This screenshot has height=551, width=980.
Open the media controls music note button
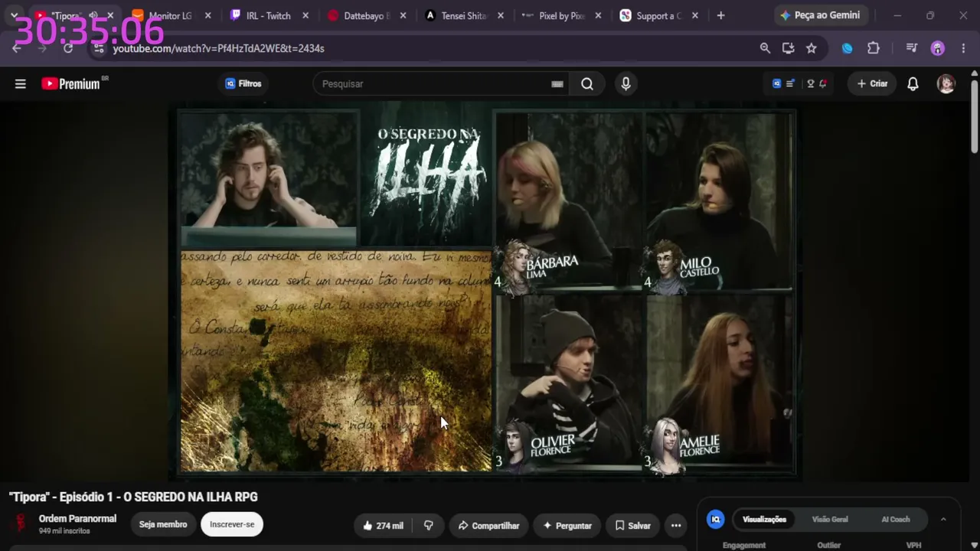tap(911, 48)
